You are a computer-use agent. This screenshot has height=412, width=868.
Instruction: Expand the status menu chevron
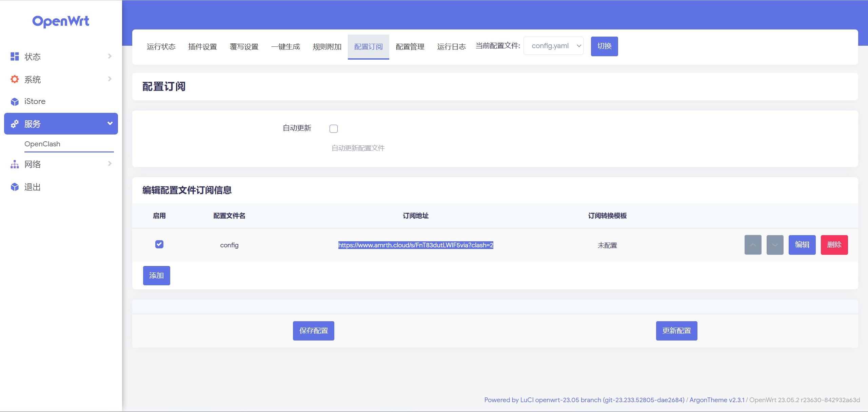(x=110, y=56)
